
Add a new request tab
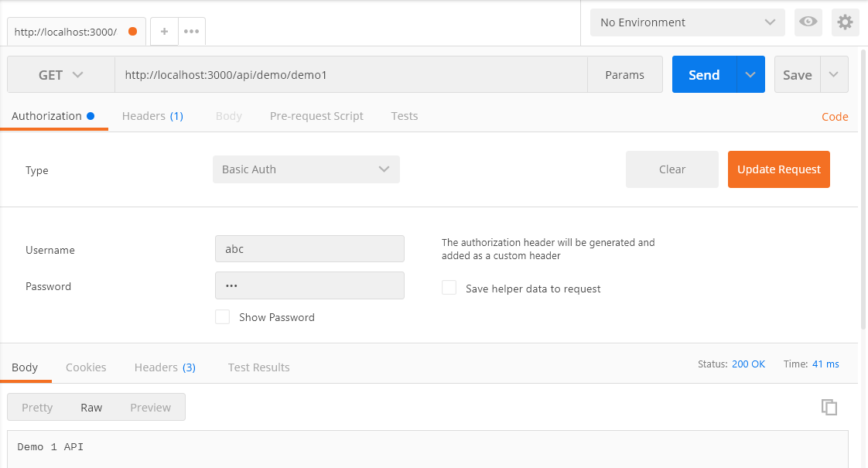click(x=164, y=32)
